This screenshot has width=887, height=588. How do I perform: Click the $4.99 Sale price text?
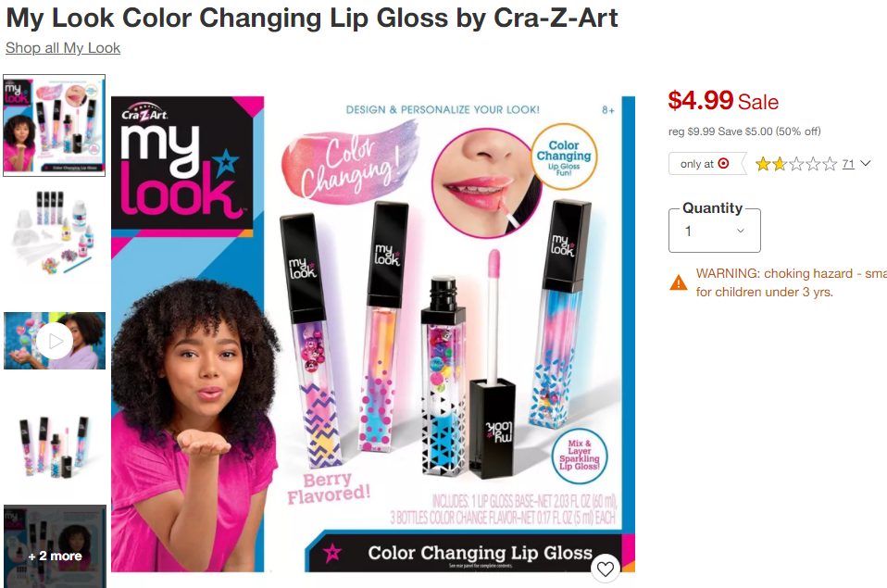coord(723,101)
